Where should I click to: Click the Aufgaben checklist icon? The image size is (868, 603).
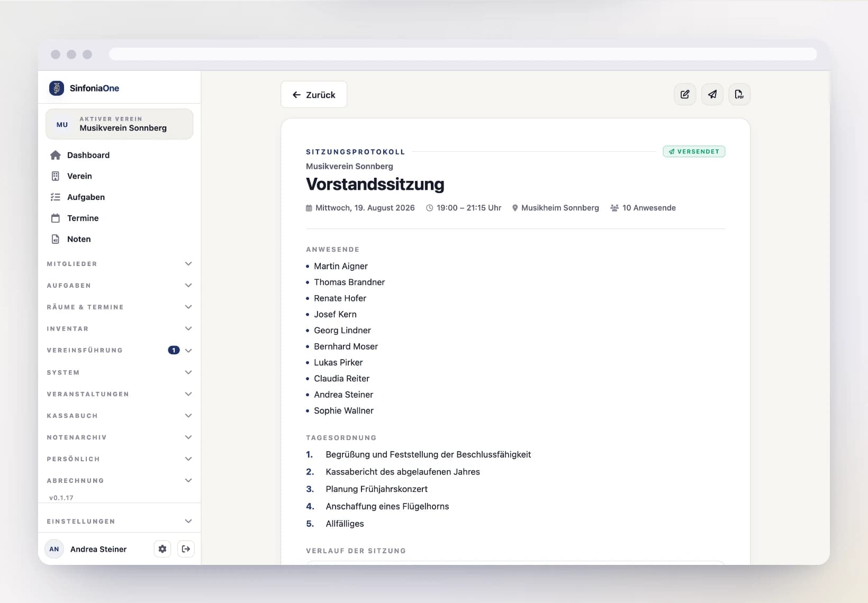click(56, 197)
